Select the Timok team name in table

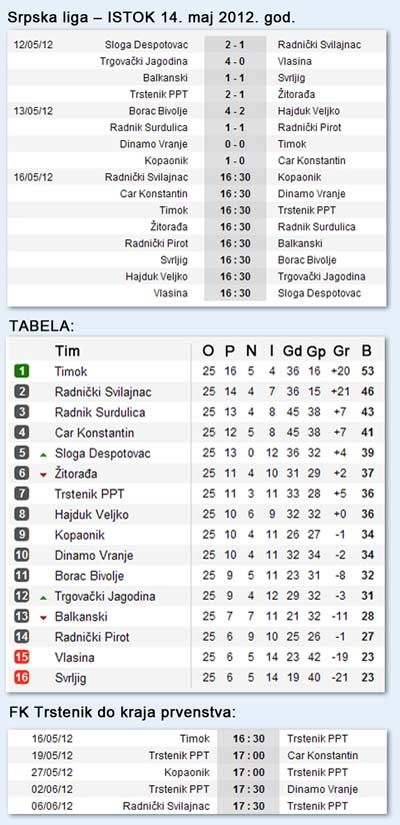tap(71, 371)
